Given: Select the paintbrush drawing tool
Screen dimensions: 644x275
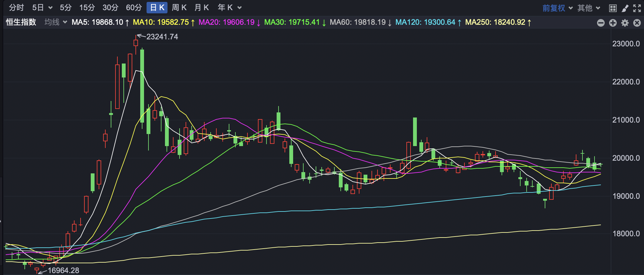Looking at the screenshot, I should (x=625, y=8).
